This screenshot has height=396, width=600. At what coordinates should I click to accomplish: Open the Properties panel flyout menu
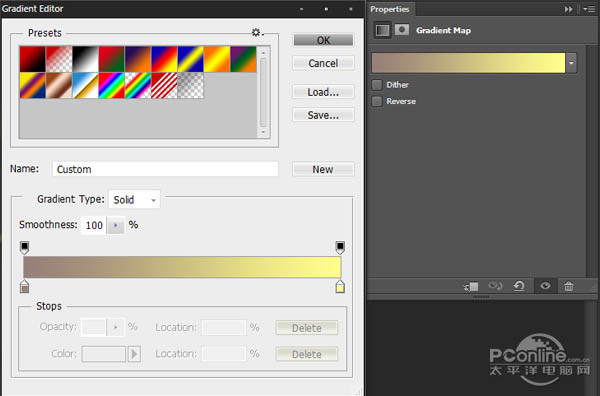(589, 9)
